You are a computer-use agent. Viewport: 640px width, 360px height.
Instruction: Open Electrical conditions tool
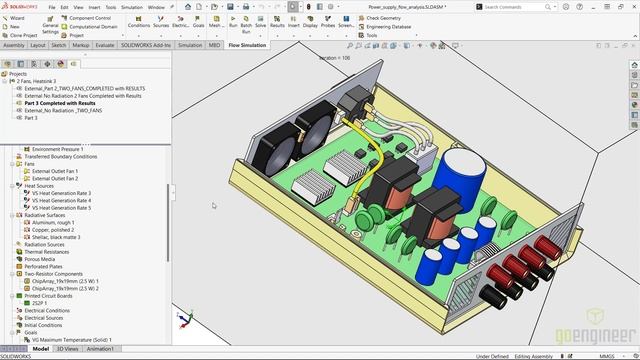pyautogui.click(x=180, y=22)
